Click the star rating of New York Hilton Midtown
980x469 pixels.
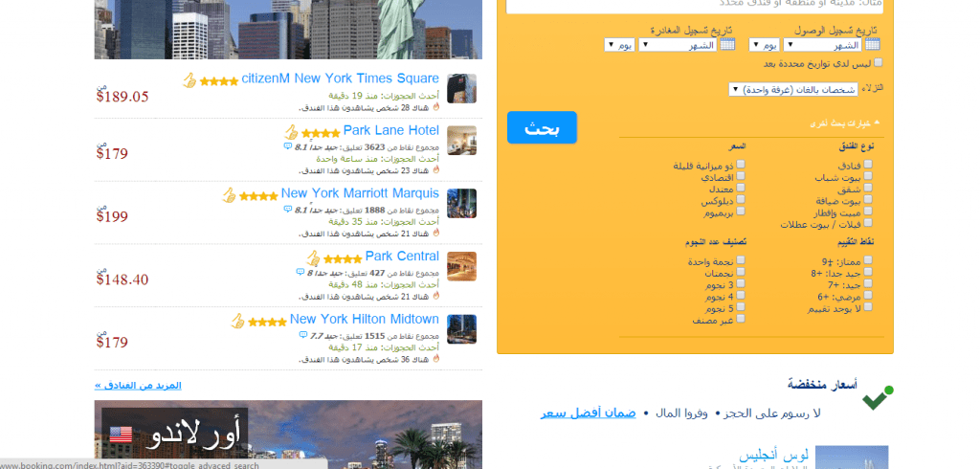click(x=268, y=323)
